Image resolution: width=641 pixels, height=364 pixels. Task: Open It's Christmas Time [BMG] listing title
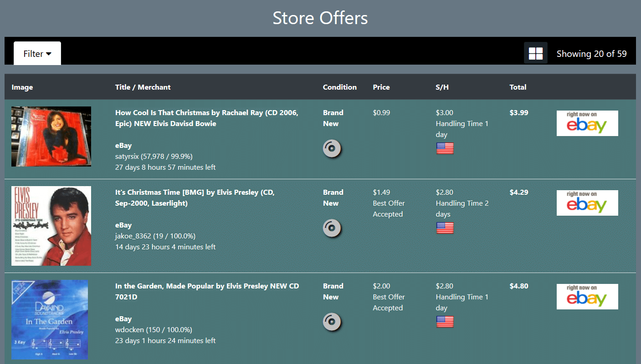coord(195,198)
